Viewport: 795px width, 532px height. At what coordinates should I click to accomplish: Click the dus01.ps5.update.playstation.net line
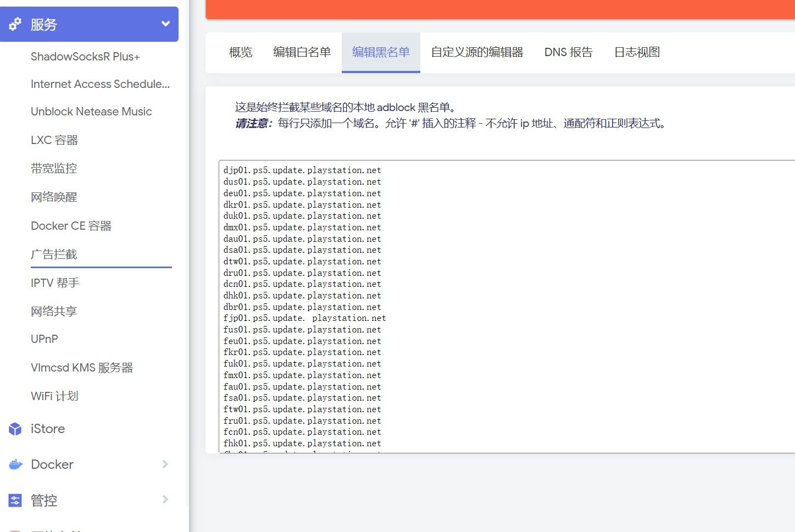click(x=302, y=182)
